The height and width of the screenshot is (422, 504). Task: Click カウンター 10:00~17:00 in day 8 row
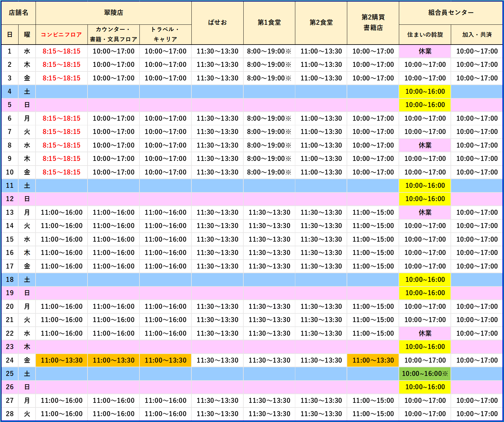point(113,145)
